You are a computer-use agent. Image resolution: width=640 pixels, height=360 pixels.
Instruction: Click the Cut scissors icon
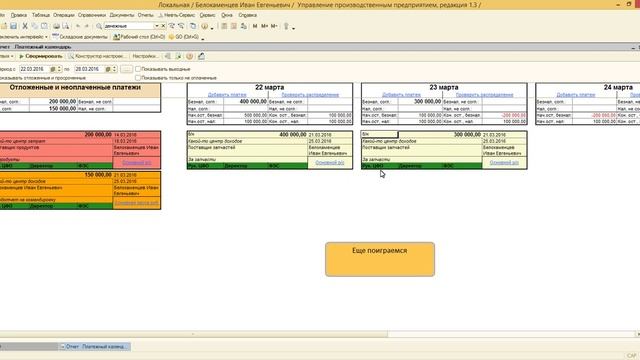25,26
